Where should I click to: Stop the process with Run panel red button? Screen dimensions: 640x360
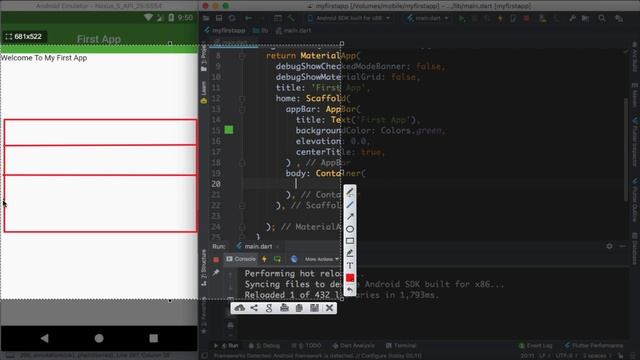[216, 259]
